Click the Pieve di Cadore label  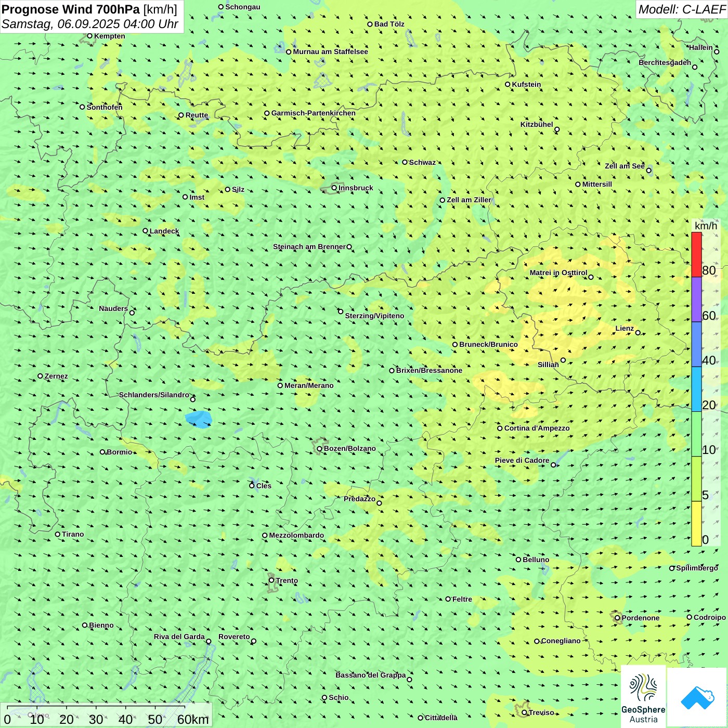coord(522,460)
